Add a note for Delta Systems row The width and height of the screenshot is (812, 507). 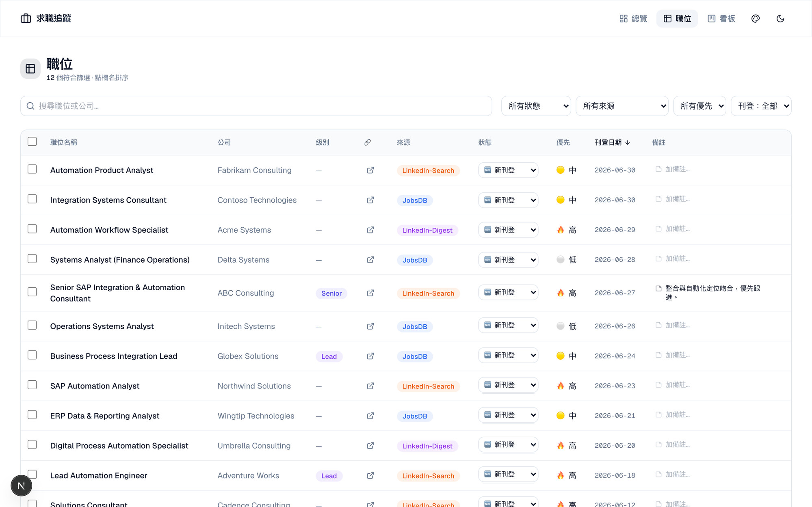coord(673,259)
